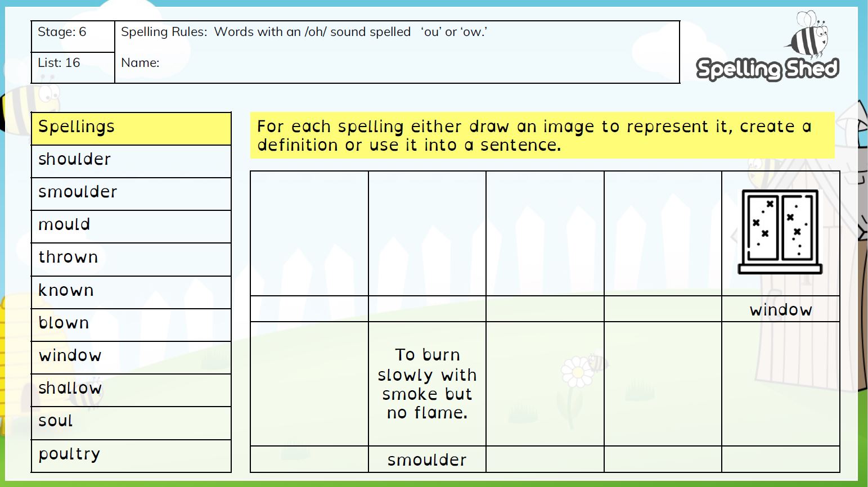The image size is (868, 487).
Task: Click the word thrown
Action: coord(68,258)
